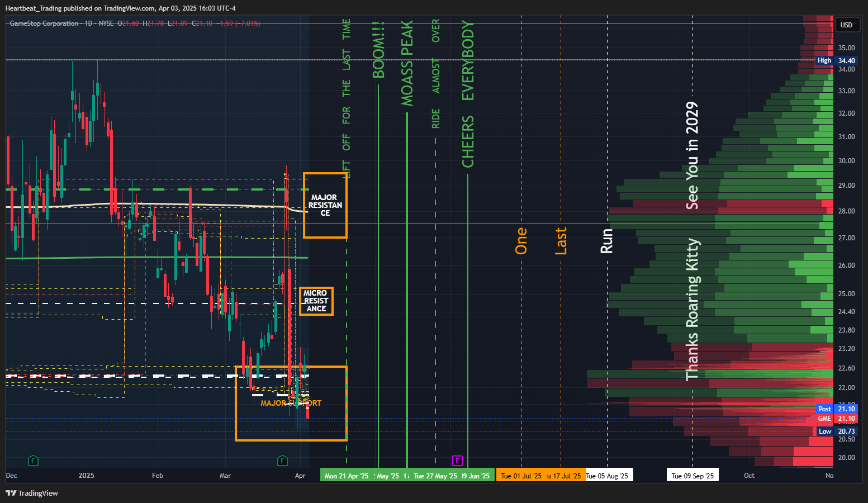This screenshot has width=868, height=503.
Task: Click the BOOM!!! vertical line label
Action: (x=378, y=50)
